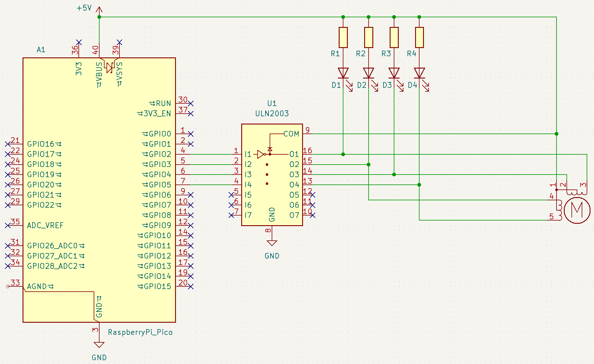This screenshot has height=364, width=594.
Task: Click the COM pin label on U1
Action: tap(292, 134)
